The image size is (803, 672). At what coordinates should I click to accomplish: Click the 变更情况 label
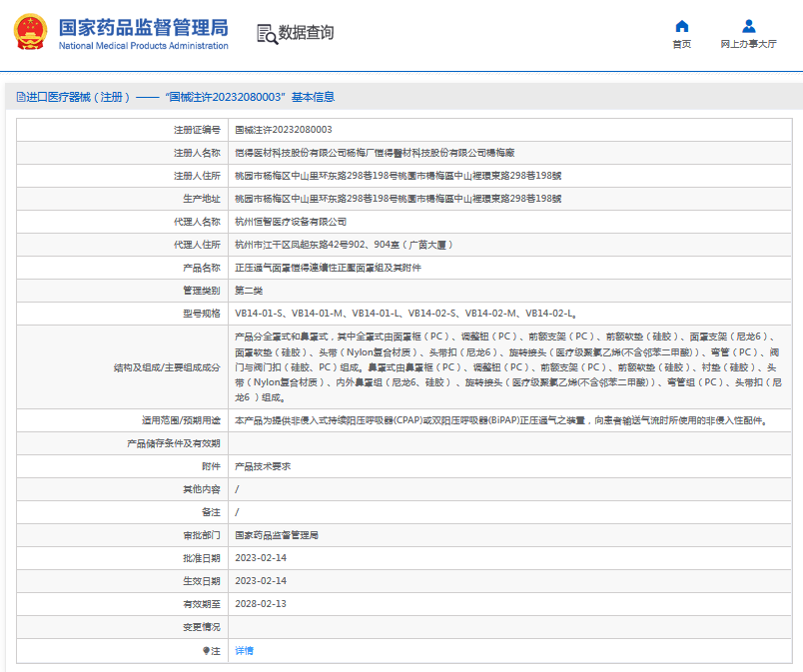pos(202,627)
